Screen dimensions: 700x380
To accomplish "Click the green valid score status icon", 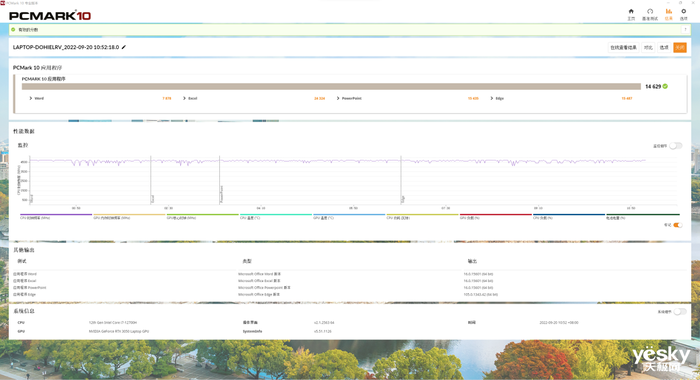I will (13, 29).
